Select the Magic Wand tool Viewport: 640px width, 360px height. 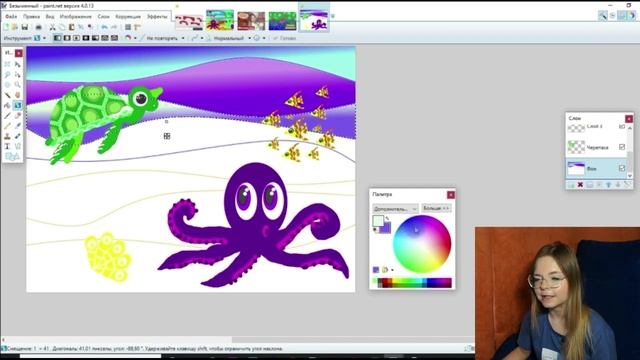tap(7, 95)
